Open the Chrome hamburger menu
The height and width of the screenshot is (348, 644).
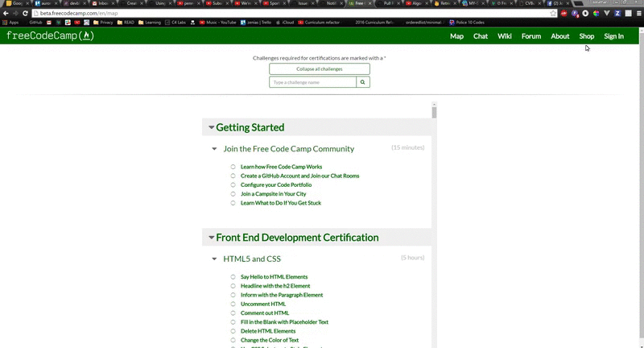[639, 13]
